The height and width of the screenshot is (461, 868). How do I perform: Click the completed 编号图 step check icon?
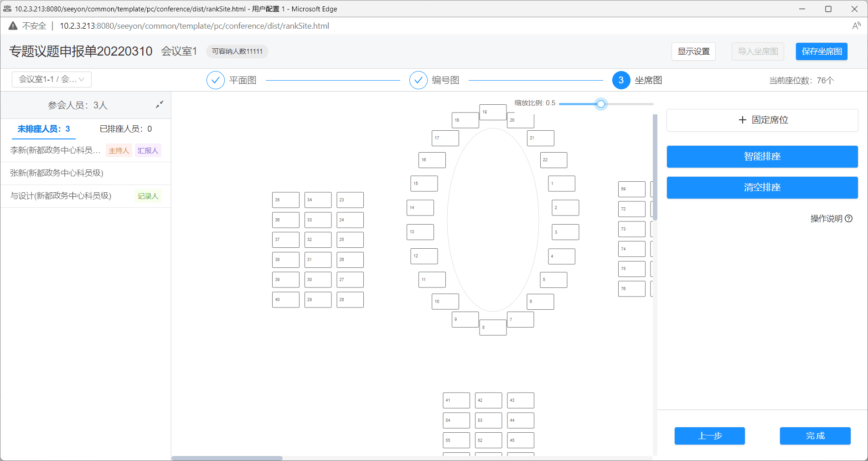coord(418,80)
